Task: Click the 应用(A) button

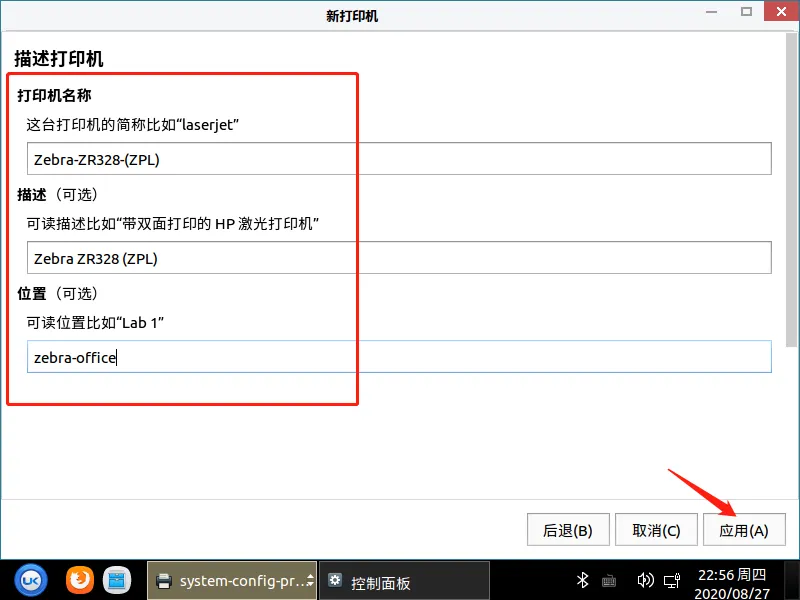Action: click(744, 530)
